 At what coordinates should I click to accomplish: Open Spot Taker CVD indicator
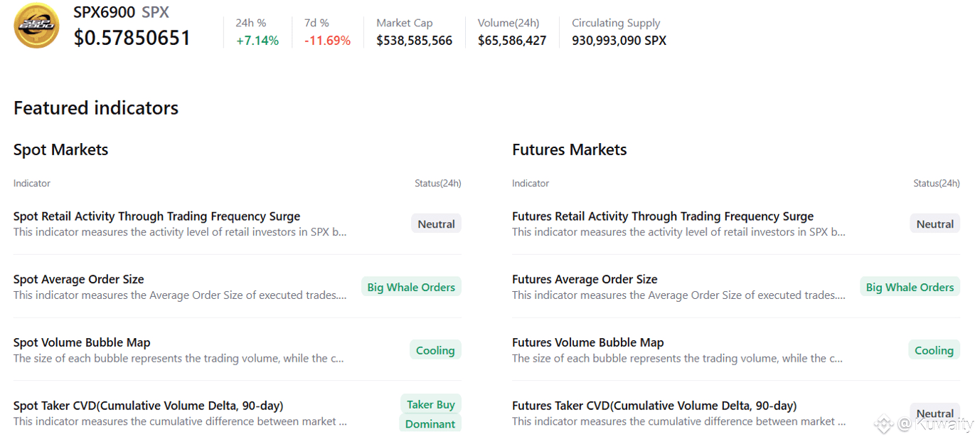click(148, 406)
